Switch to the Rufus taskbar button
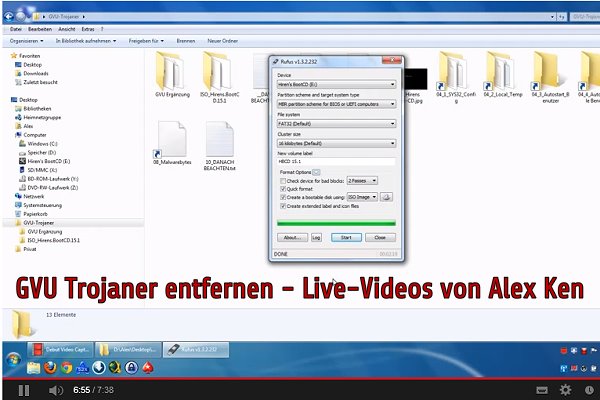This screenshot has height=400, width=600. [x=196, y=349]
